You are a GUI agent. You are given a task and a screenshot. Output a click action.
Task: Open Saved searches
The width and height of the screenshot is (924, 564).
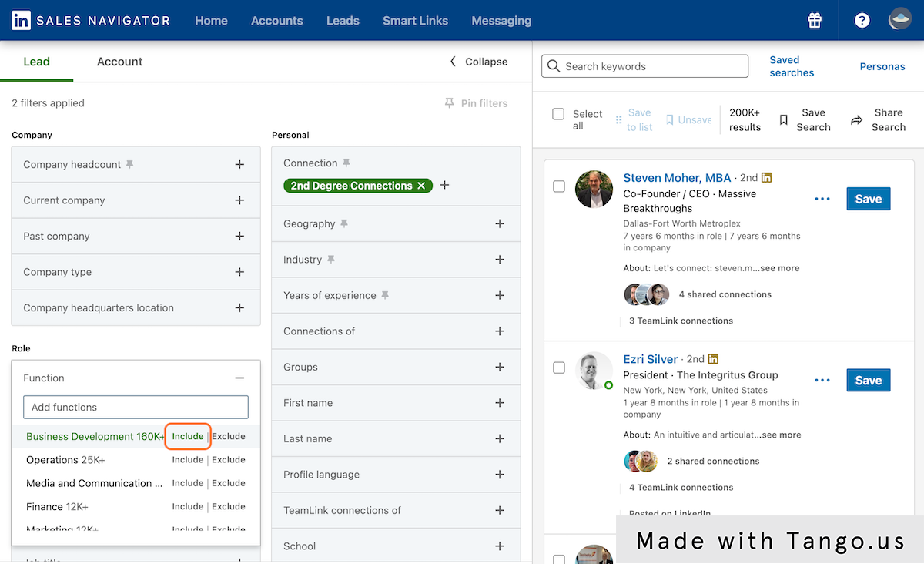792,66
